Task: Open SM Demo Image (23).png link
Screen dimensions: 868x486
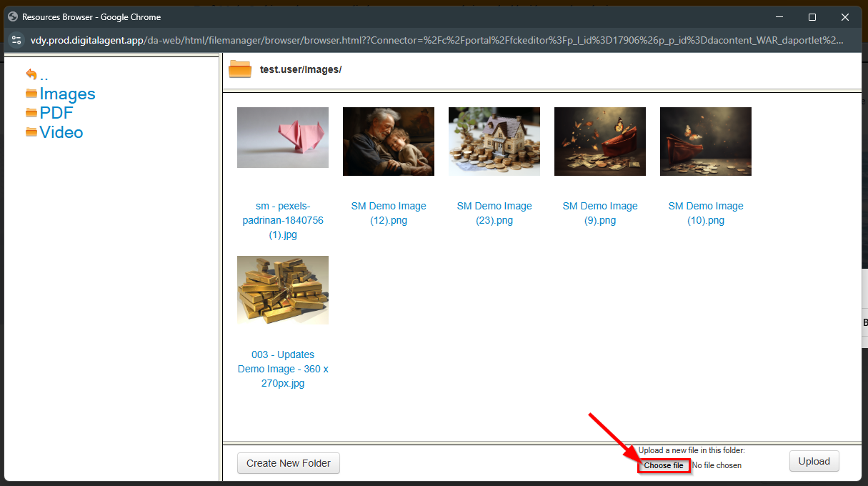Action: 494,213
